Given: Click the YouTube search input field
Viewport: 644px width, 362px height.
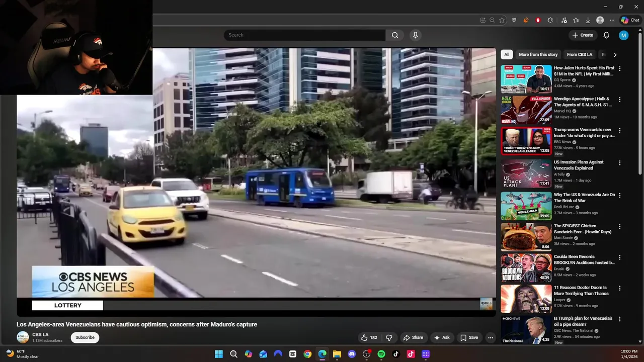Looking at the screenshot, I should (x=305, y=35).
